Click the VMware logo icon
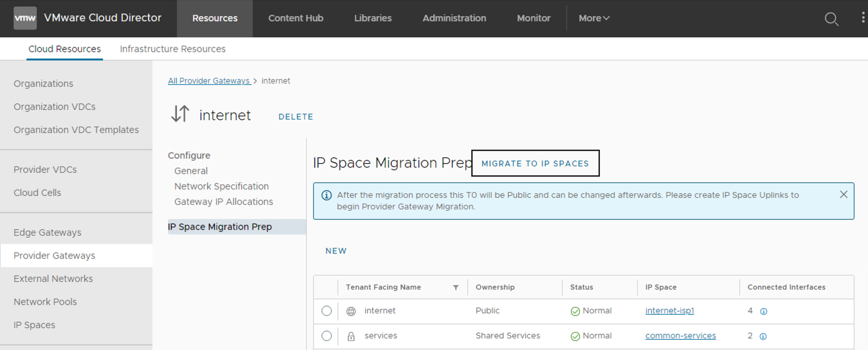868x350 pixels. [x=25, y=18]
